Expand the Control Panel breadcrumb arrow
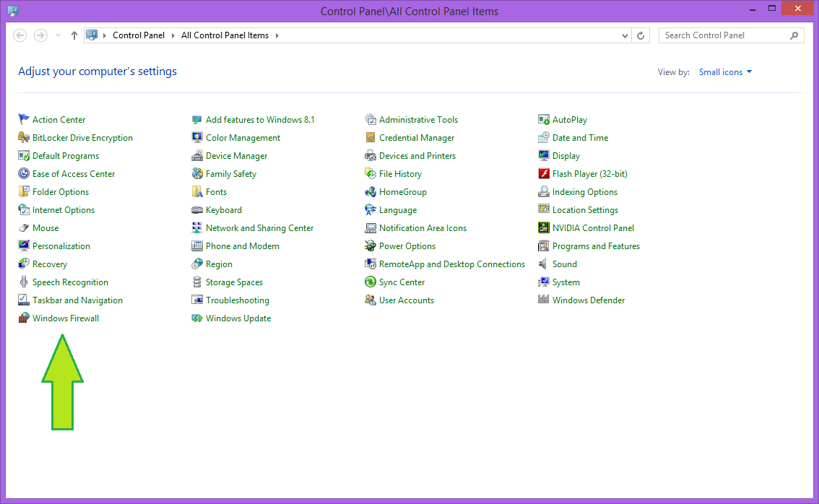This screenshot has width=819, height=504. coord(173,35)
